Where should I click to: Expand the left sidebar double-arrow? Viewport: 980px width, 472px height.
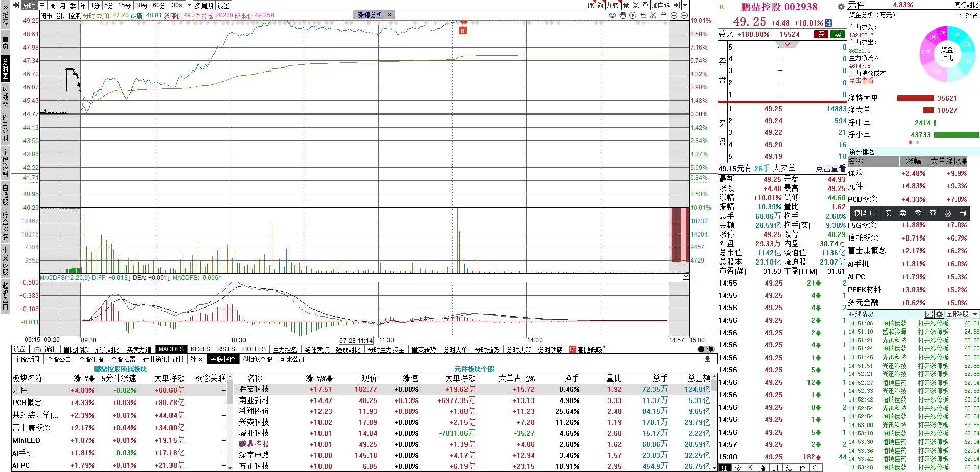click(5, 7)
